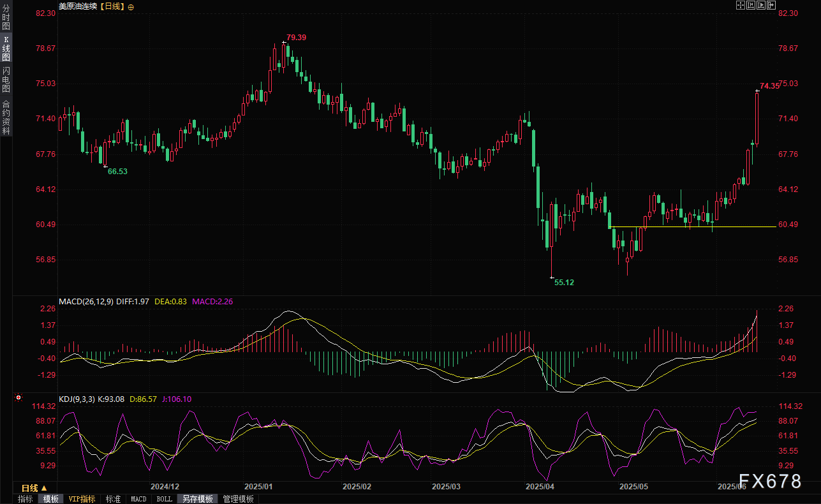This screenshot has width=821, height=504.
Task: Click the panel expand arrow icon
Action: (x=771, y=5)
